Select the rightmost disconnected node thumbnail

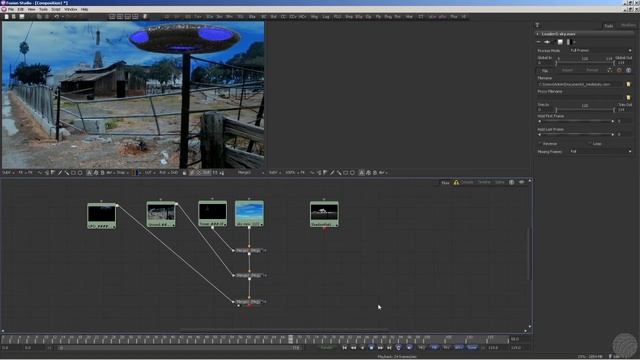coord(324,214)
